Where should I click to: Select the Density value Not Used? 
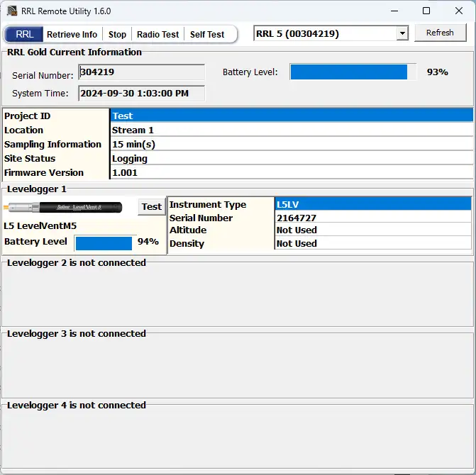click(373, 243)
